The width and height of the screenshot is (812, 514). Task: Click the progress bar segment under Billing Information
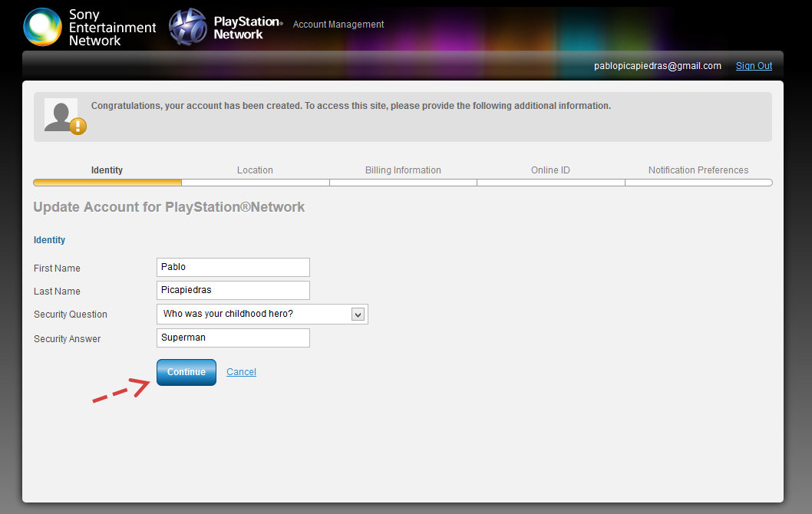coord(403,183)
